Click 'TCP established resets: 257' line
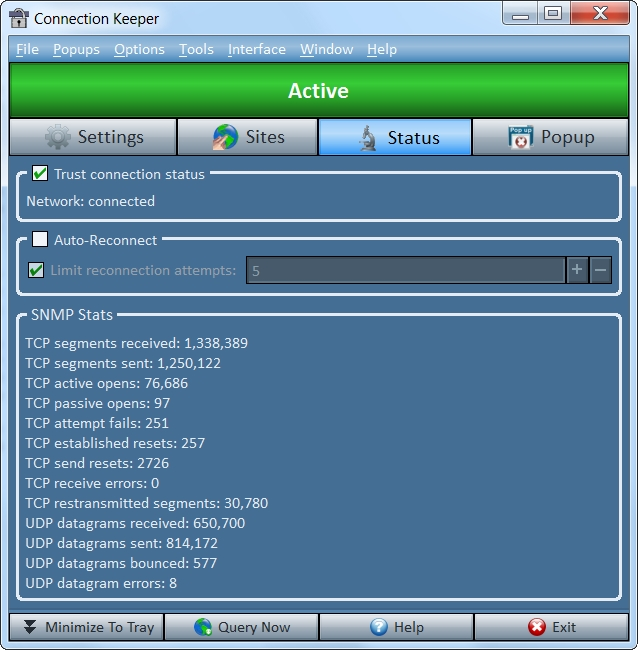Viewport: 638px width, 650px height. click(x=115, y=443)
